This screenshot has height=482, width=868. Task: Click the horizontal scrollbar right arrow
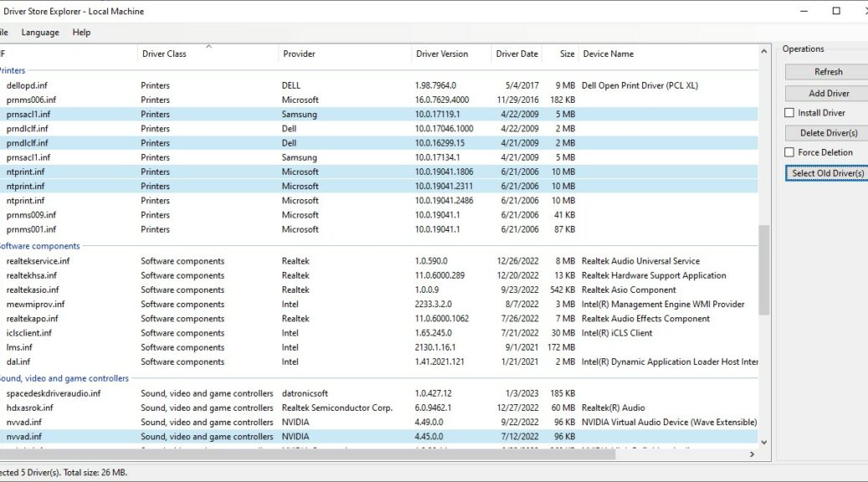[x=752, y=454]
